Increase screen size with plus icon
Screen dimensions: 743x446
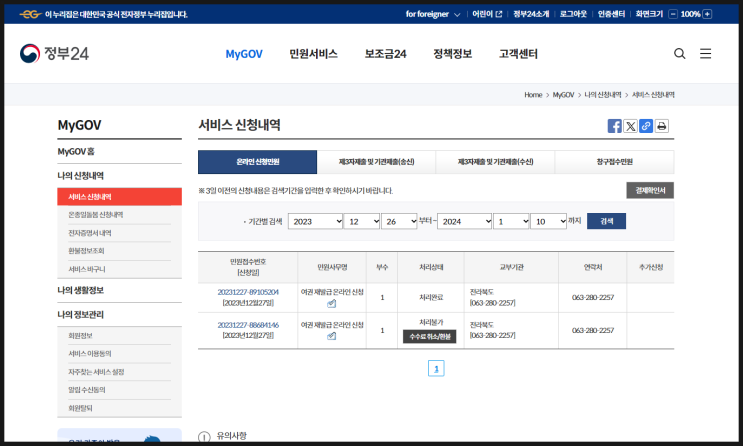(707, 14)
